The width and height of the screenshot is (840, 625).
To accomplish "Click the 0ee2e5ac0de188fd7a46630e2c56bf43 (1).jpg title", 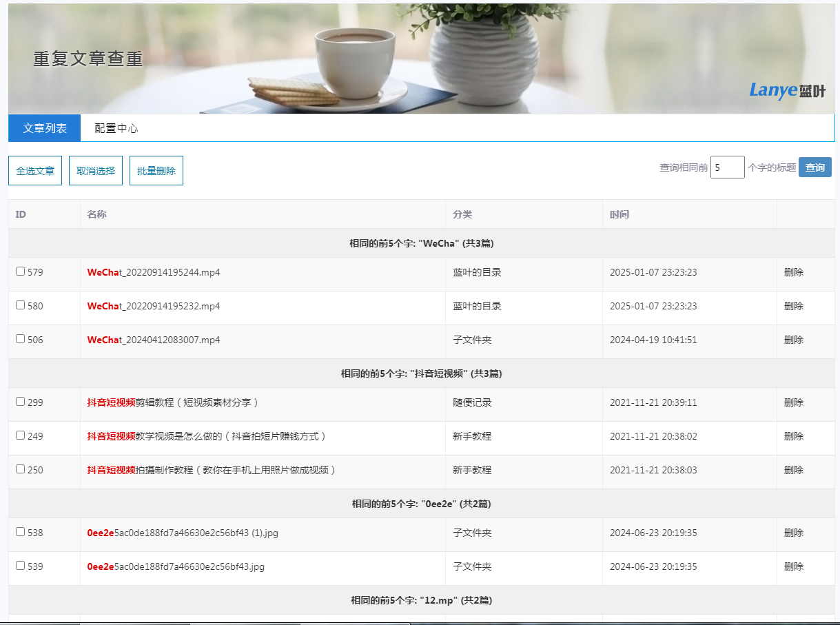I will [183, 533].
